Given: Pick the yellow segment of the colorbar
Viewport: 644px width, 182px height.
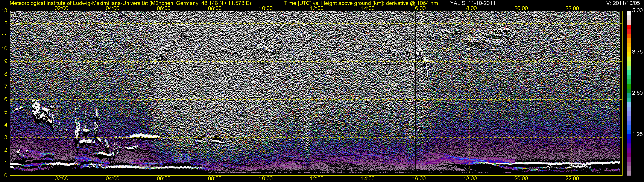Looking at the screenshot, I should point(629,54).
